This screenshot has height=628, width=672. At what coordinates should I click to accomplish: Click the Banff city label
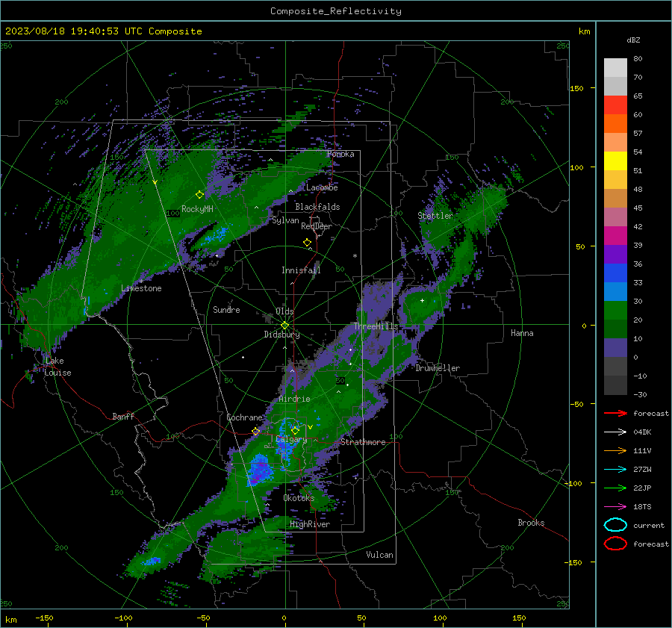(123, 416)
